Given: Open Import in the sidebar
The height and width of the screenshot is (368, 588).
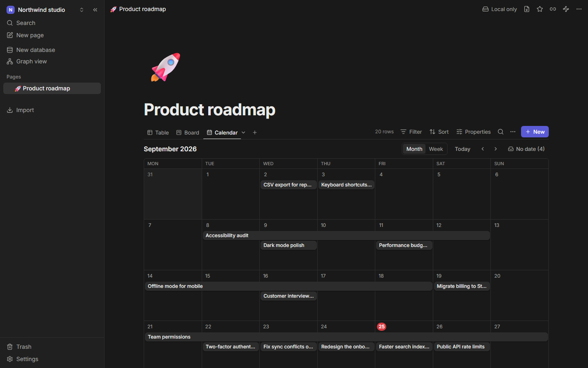Looking at the screenshot, I should 52,110.
